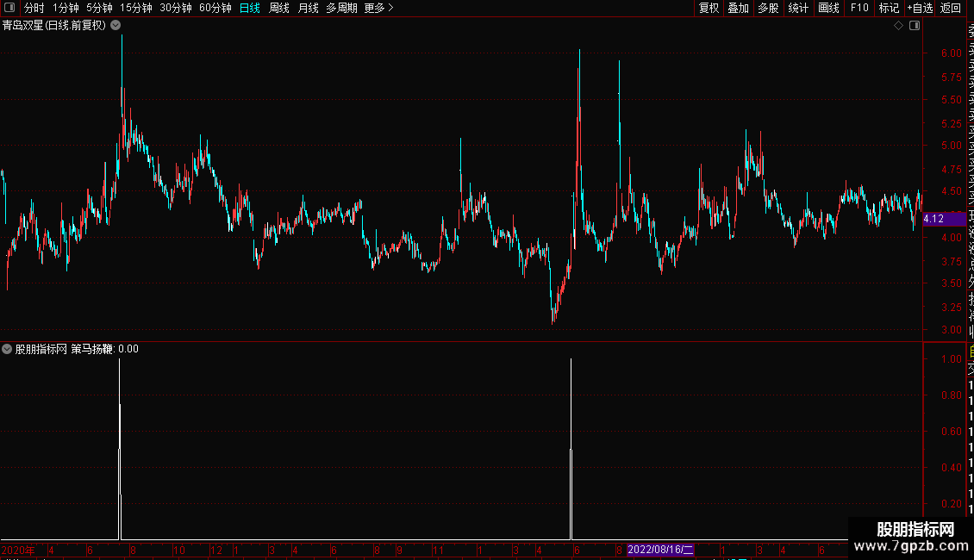Click the second white indicator signal spike

tap(571, 449)
